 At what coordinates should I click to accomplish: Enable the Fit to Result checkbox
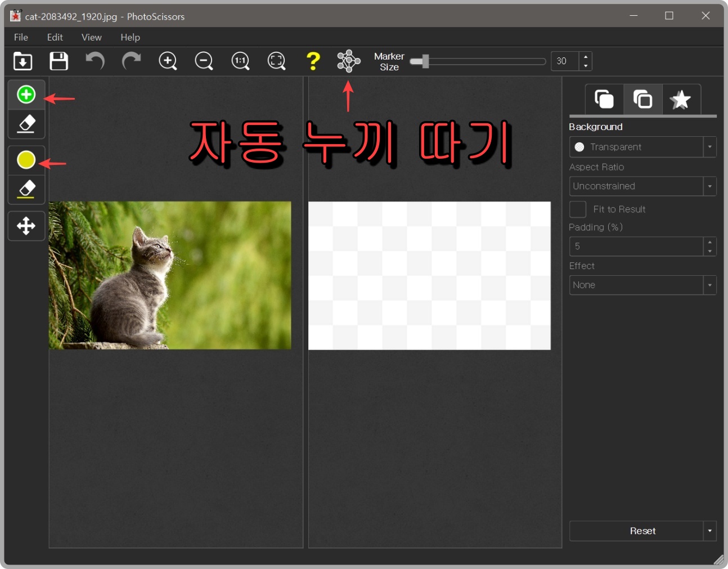point(578,209)
